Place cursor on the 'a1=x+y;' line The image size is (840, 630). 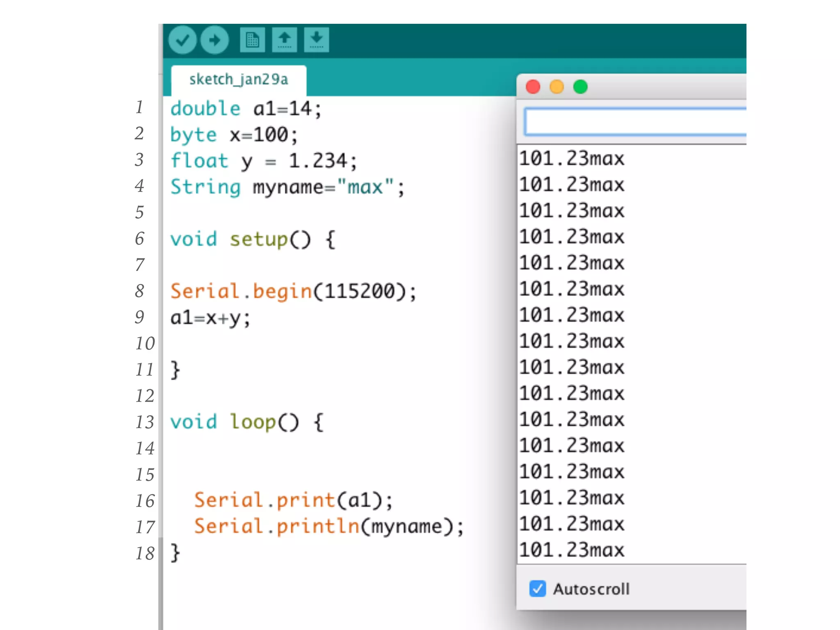210,318
